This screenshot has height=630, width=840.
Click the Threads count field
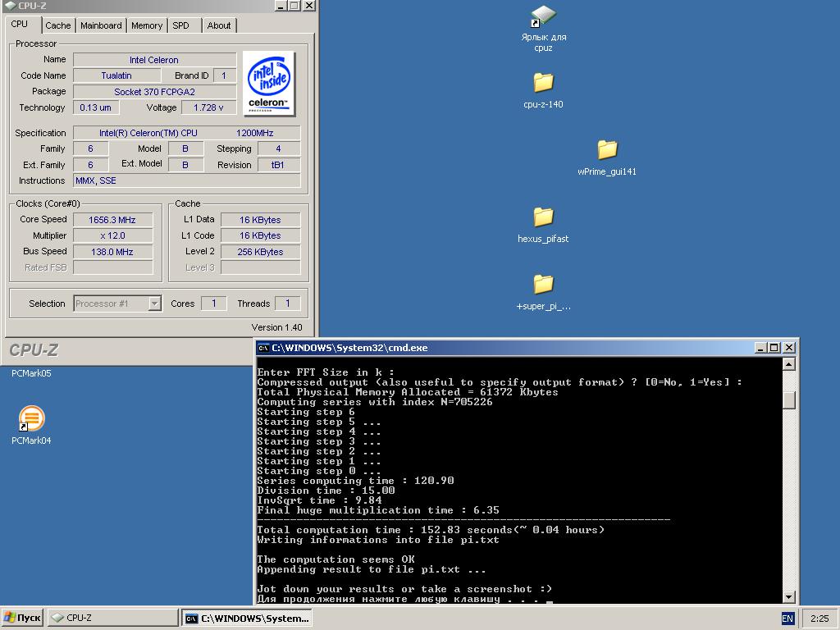[288, 304]
